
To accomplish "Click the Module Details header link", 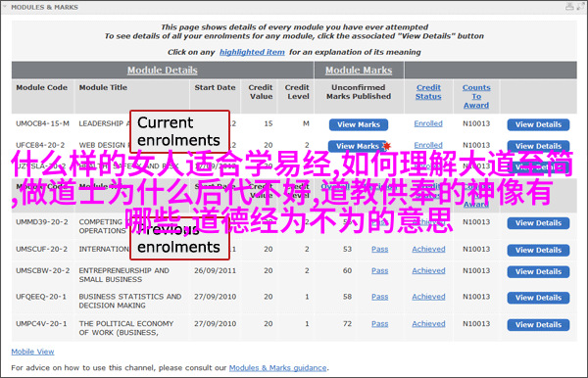I will pos(162,71).
